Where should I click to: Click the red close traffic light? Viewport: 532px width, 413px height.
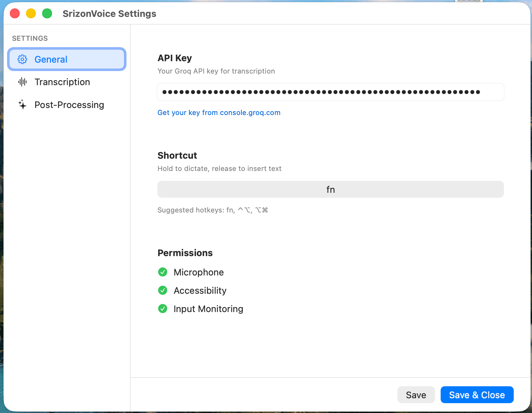click(14, 13)
